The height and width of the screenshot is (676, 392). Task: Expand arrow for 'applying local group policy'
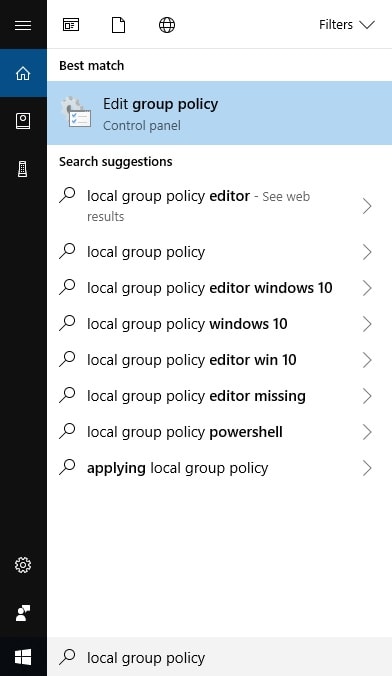(x=367, y=468)
